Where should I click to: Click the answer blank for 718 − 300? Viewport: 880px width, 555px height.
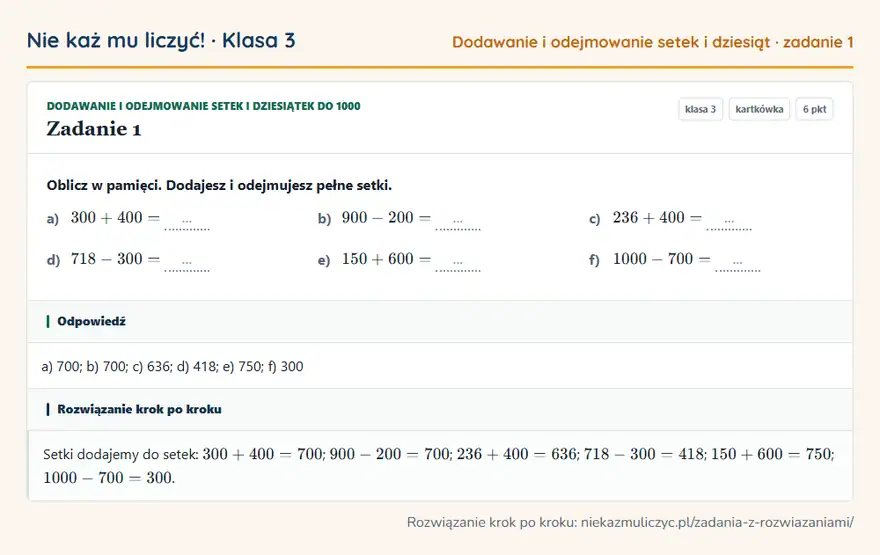pyautogui.click(x=187, y=263)
